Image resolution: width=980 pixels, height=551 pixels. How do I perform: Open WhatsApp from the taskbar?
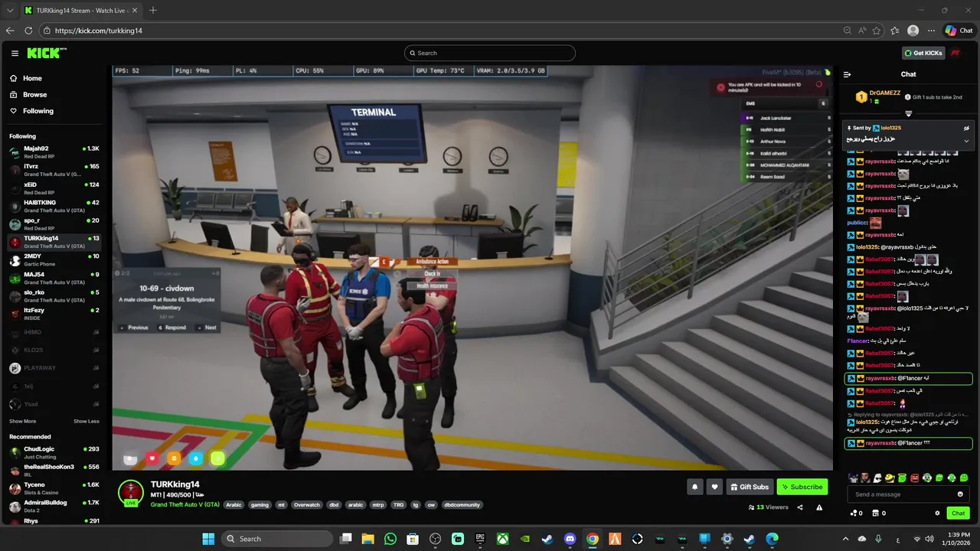pos(390,539)
